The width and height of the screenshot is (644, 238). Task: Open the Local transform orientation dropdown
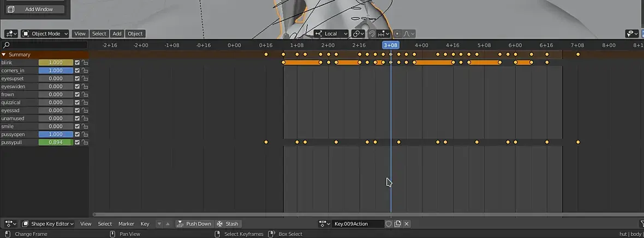(x=331, y=34)
